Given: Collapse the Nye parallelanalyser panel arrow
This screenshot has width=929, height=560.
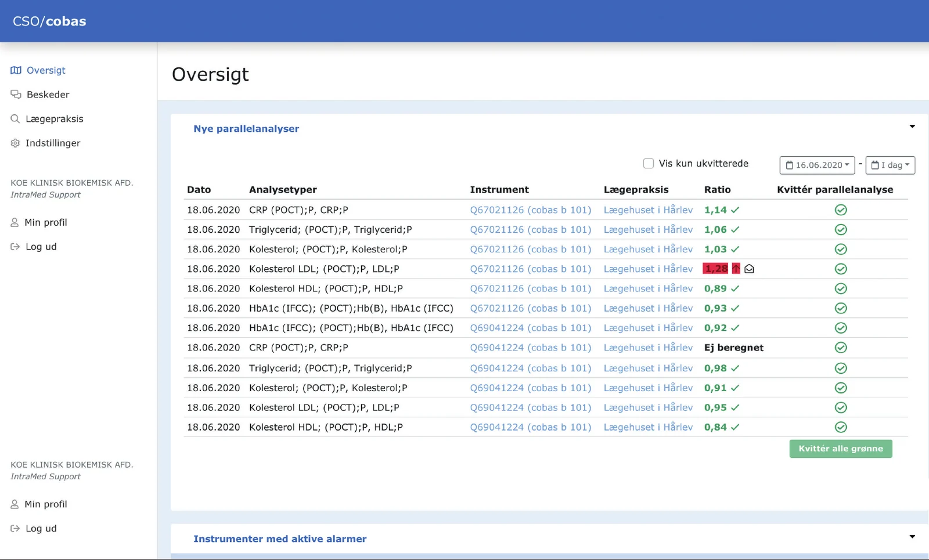Looking at the screenshot, I should (x=912, y=127).
